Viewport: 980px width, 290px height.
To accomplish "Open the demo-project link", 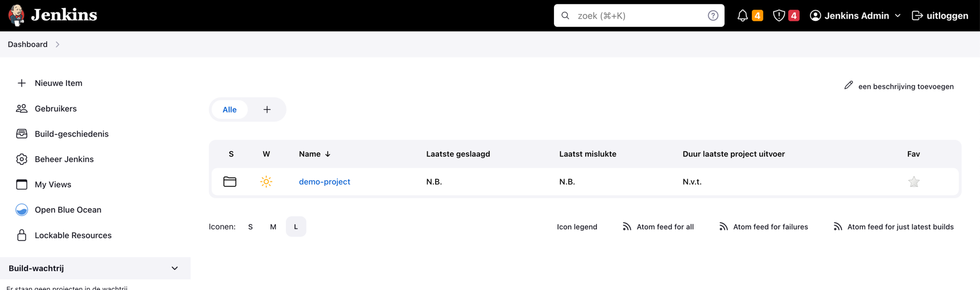I will (325, 182).
